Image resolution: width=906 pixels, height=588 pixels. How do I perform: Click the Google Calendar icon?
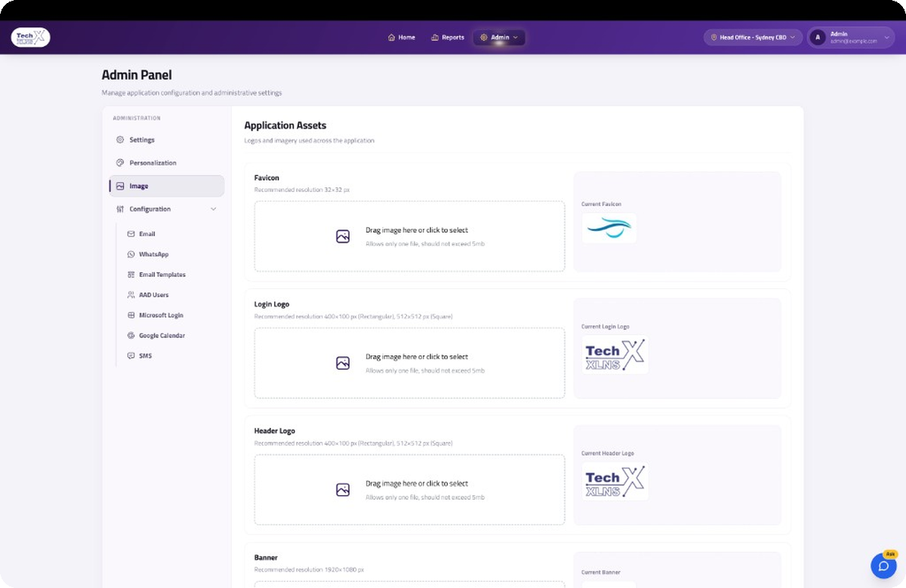pos(131,335)
